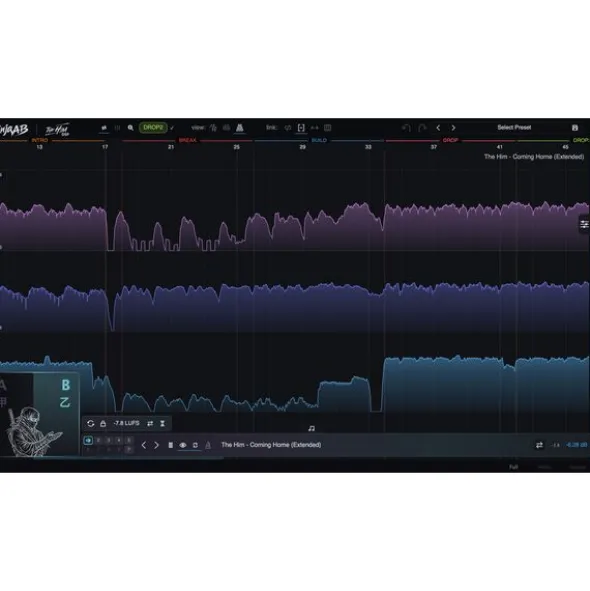Click the music note cue marker
Screen dimensions: 590x591
click(311, 428)
